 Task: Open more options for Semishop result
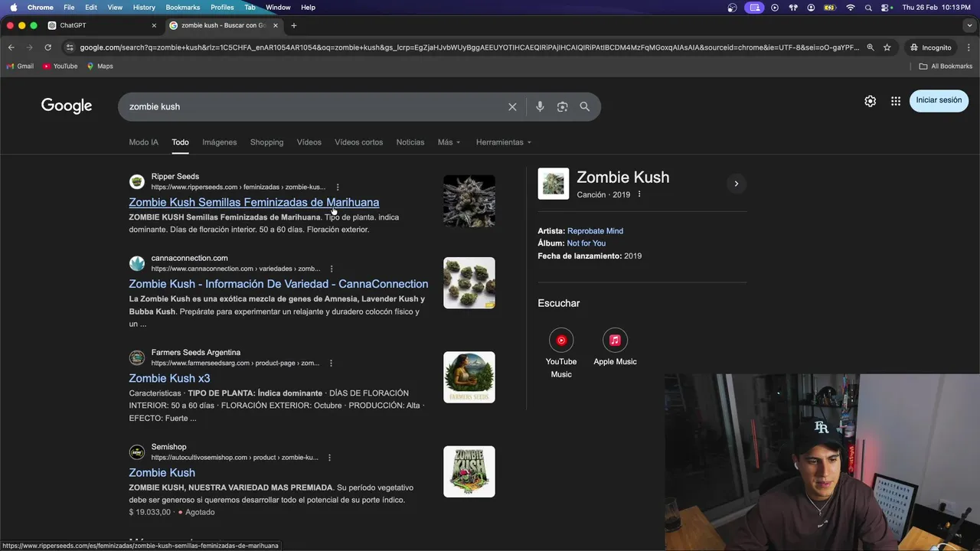[329, 458]
